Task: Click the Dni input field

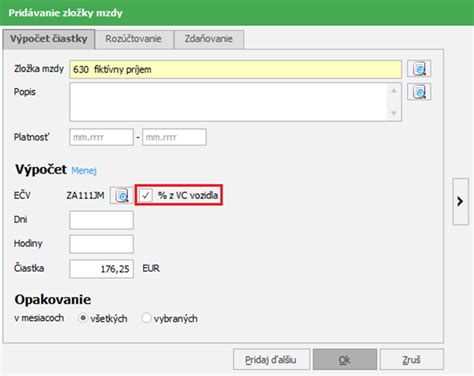Action: [x=101, y=220]
